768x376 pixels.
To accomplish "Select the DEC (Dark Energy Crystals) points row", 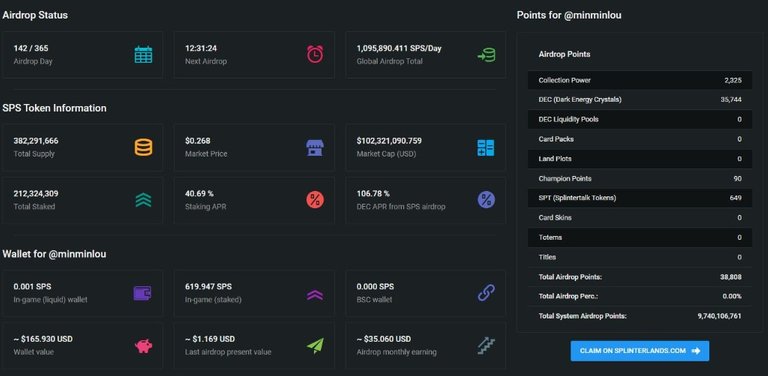I will (640, 100).
